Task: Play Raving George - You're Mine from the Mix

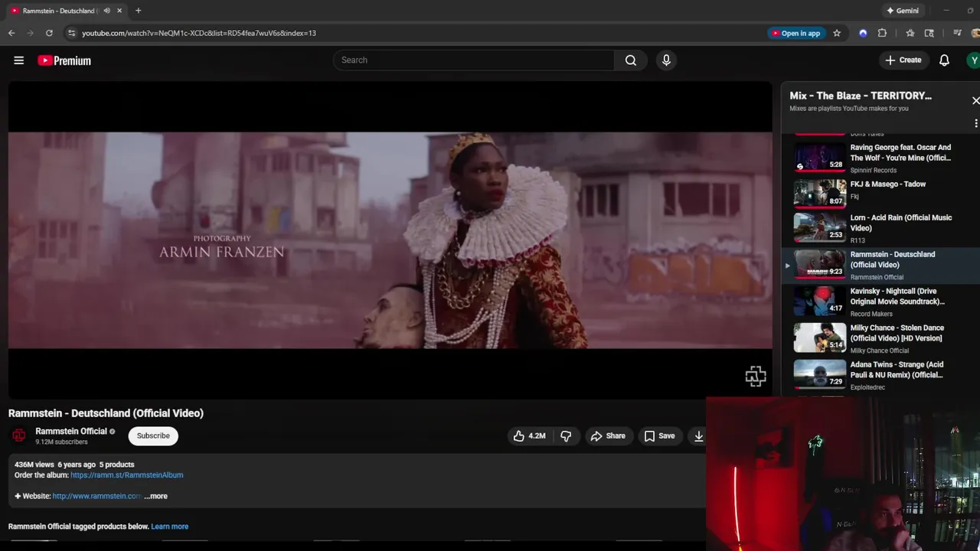Action: [x=880, y=157]
